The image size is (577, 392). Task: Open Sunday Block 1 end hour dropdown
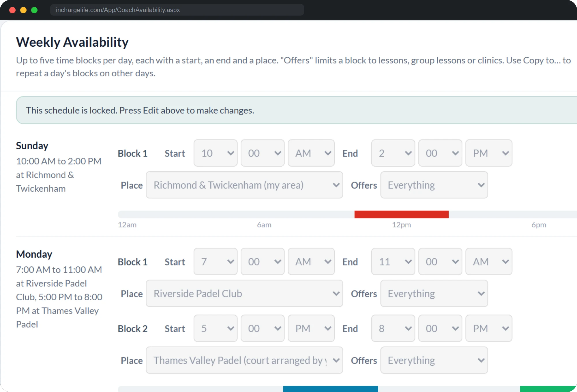pyautogui.click(x=393, y=153)
